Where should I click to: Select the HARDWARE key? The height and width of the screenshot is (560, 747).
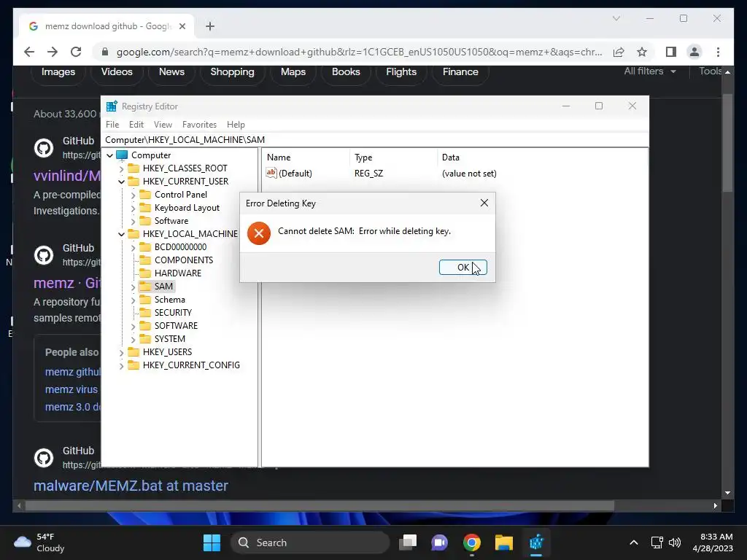pyautogui.click(x=178, y=273)
